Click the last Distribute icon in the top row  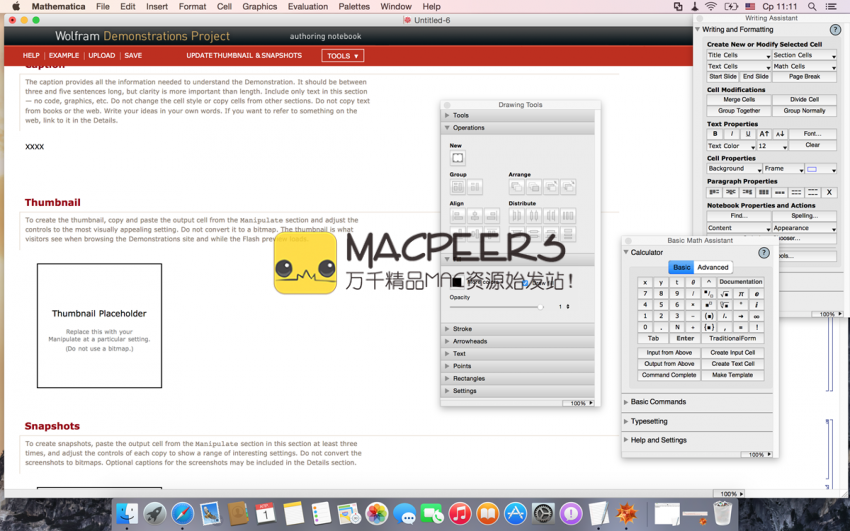568,216
